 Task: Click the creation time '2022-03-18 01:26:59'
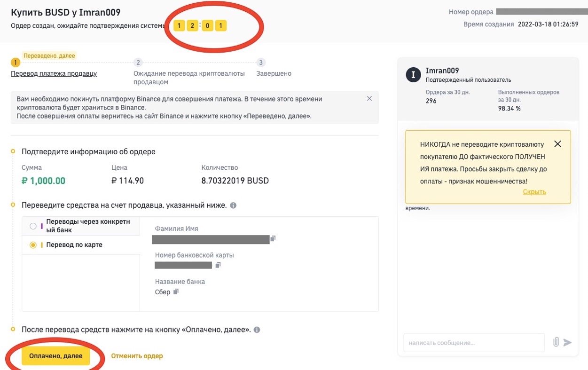pyautogui.click(x=548, y=24)
